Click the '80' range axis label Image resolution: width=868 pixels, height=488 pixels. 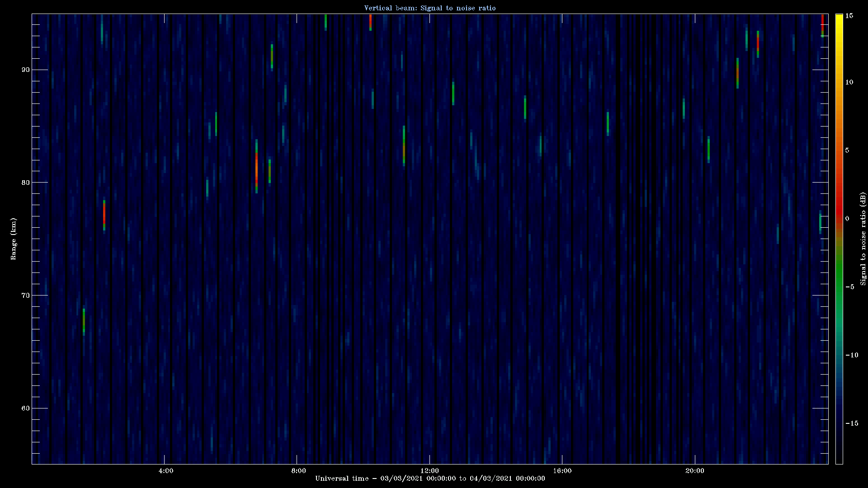[25, 183]
